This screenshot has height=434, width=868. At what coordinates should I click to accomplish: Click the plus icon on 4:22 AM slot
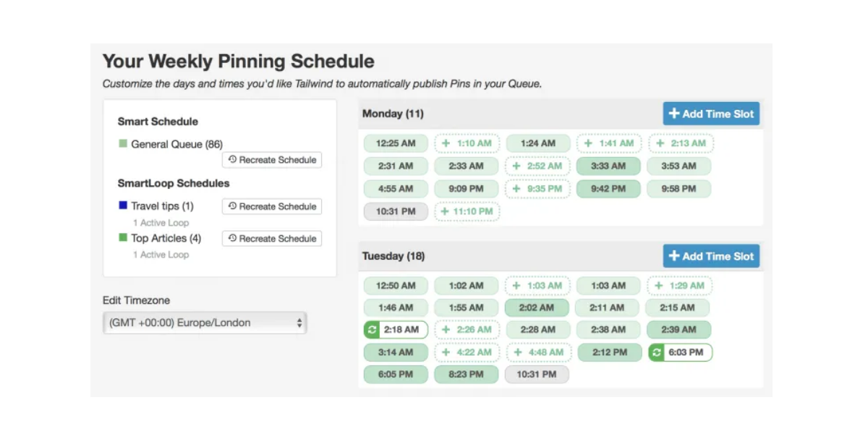tap(446, 352)
